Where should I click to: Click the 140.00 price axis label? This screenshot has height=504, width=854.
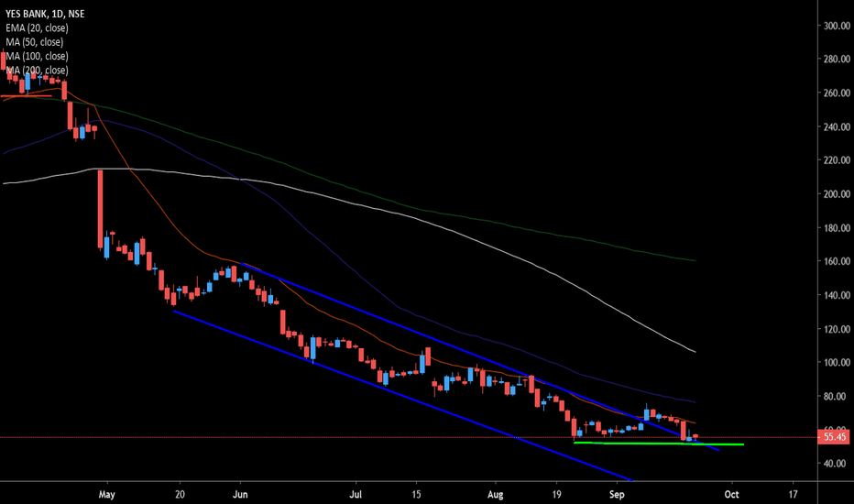pyautogui.click(x=837, y=295)
